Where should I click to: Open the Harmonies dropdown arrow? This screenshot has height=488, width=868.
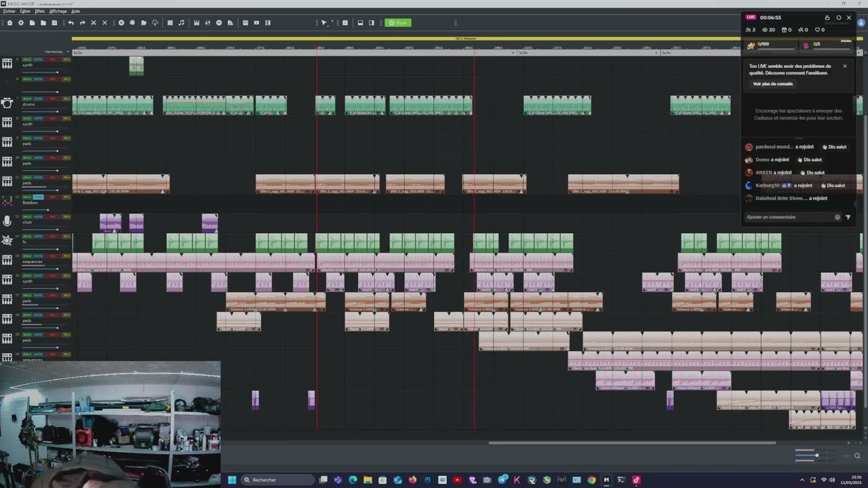[x=68, y=52]
